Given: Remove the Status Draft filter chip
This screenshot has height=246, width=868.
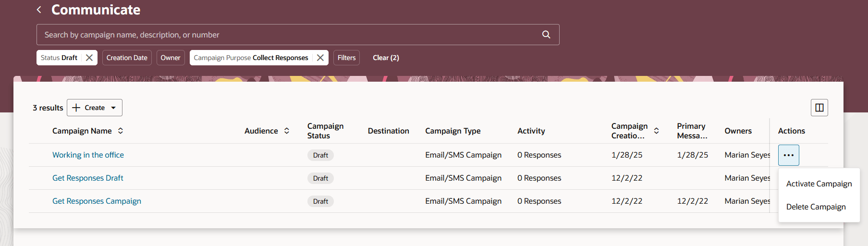Looking at the screenshot, I should (x=89, y=58).
